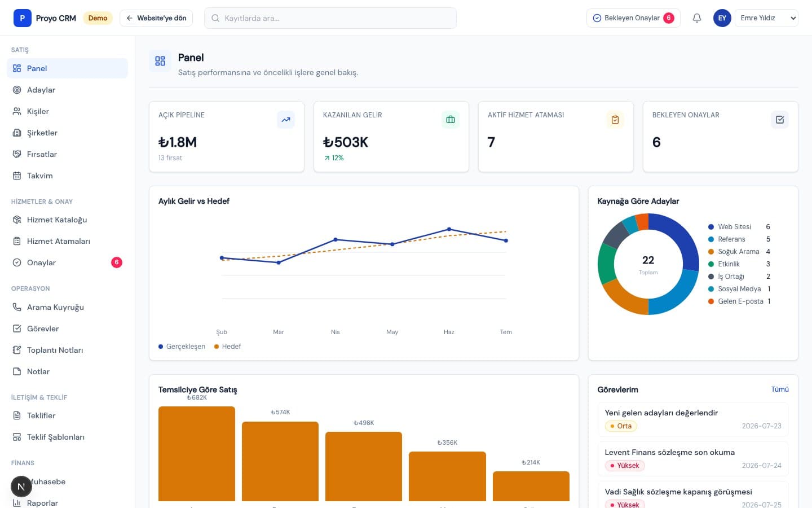This screenshot has height=508, width=812.
Task: Open Onaylar with the 6 badge
Action: [x=67, y=262]
